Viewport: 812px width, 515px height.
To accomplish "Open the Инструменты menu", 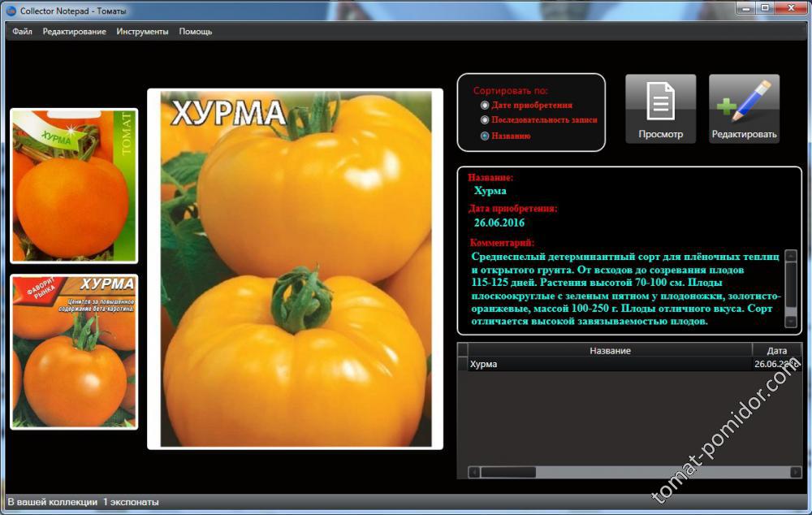I will click(x=142, y=32).
